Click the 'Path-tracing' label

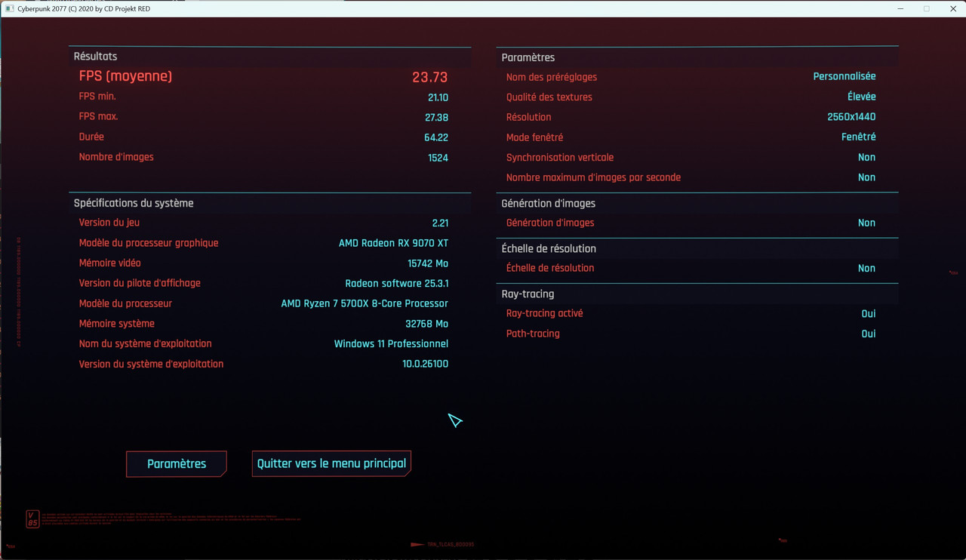(533, 334)
